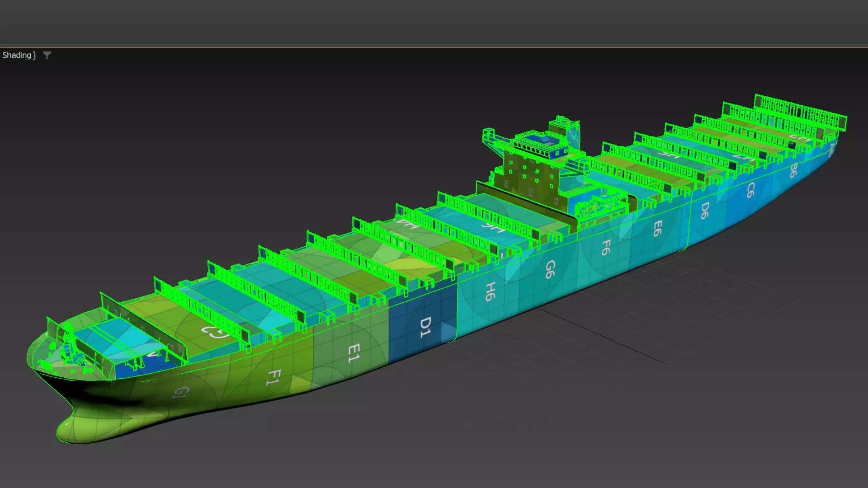Click the viewport filter funnel icon
The image size is (868, 488).
pyautogui.click(x=47, y=56)
